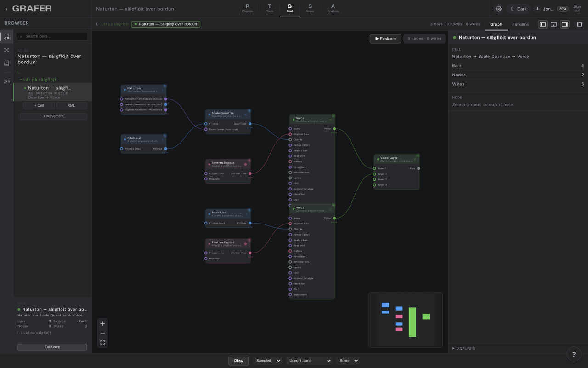Open the Sampled sound dropdown
588x368 pixels.
[x=267, y=361]
